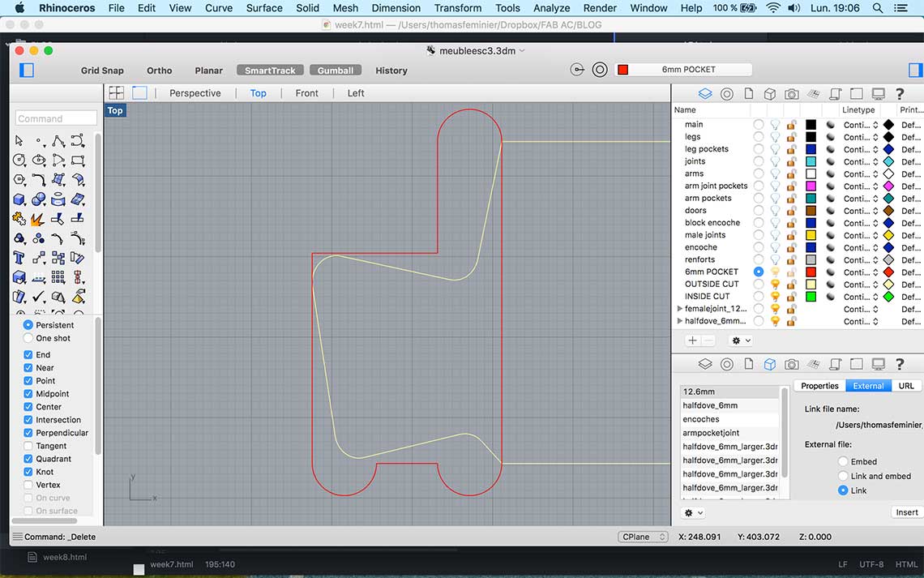Choose the curve Fillet tool
Viewport: 924px width, 578px height.
(x=38, y=180)
